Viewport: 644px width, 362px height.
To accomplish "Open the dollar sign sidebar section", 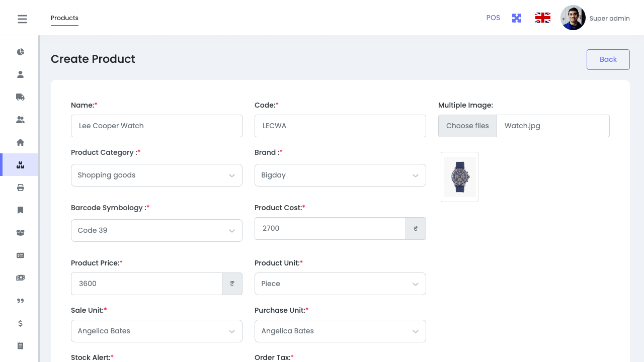I will point(20,323).
